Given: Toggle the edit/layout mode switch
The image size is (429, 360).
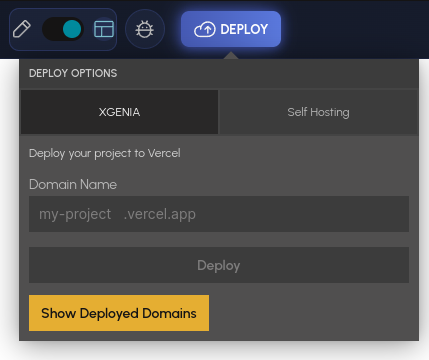Looking at the screenshot, I should point(63,29).
